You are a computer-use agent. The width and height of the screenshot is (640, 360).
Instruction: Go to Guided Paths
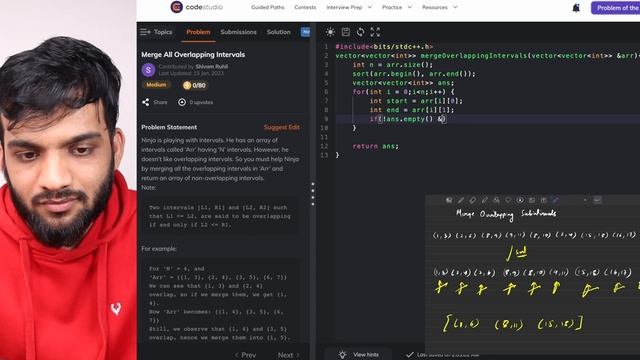tap(267, 7)
